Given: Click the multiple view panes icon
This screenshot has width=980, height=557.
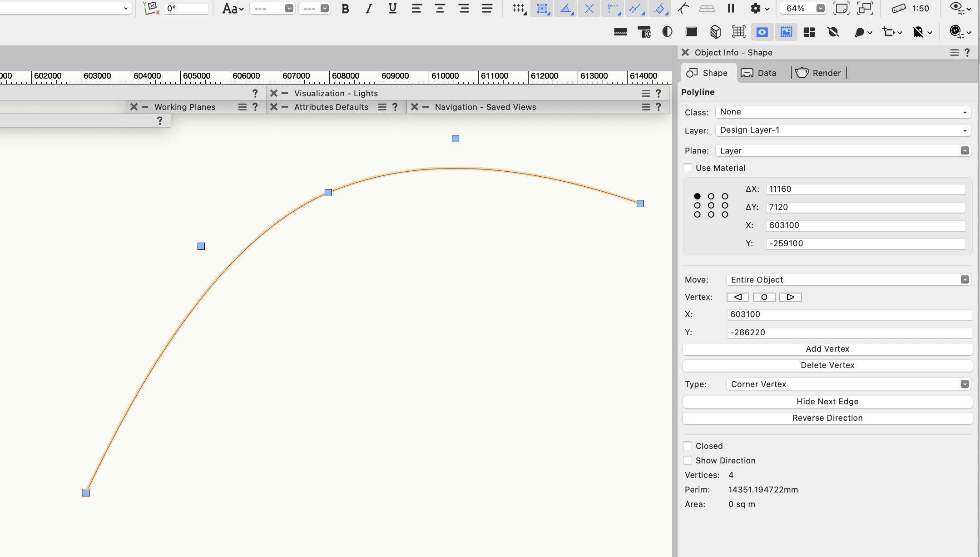Looking at the screenshot, I should pos(809,32).
